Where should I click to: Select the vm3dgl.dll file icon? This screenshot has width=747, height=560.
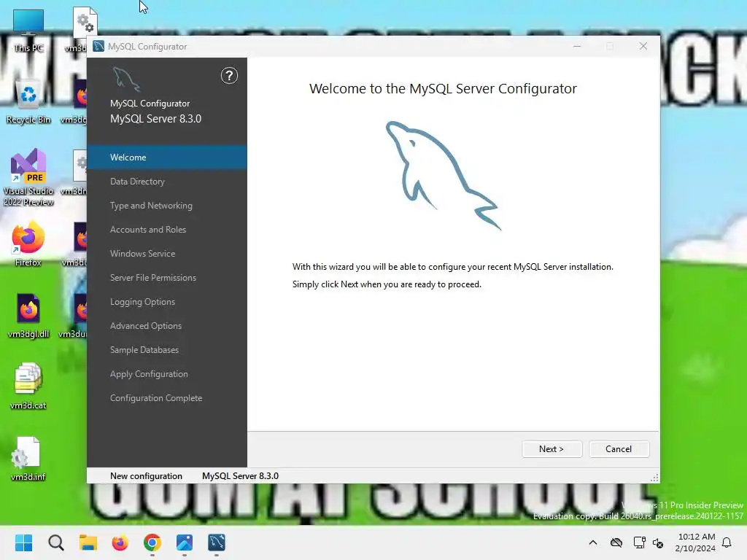28,316
